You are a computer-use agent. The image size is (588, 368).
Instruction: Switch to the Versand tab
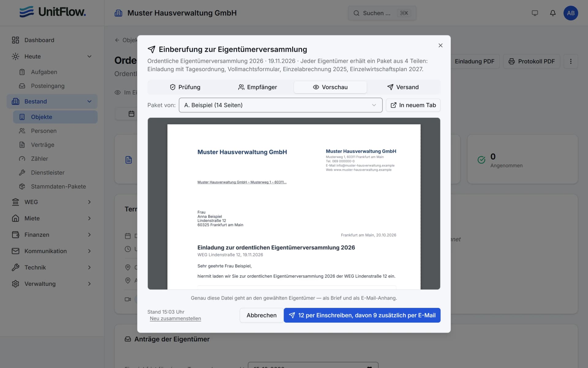click(x=403, y=87)
